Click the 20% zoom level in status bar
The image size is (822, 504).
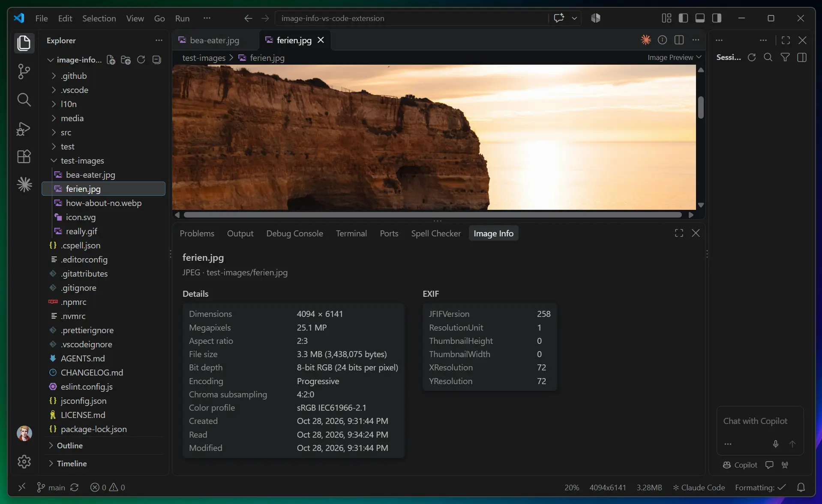[571, 487]
